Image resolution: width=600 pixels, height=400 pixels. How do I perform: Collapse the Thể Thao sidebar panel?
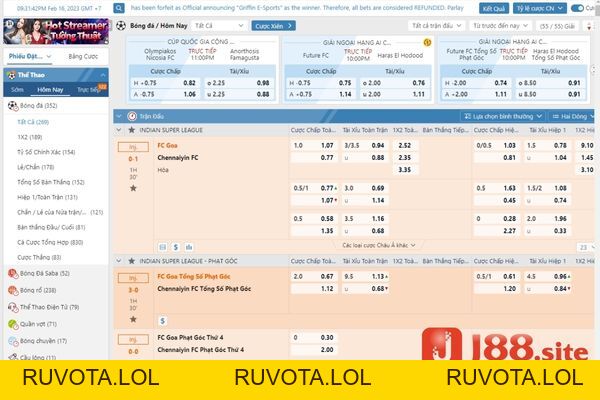tap(103, 75)
